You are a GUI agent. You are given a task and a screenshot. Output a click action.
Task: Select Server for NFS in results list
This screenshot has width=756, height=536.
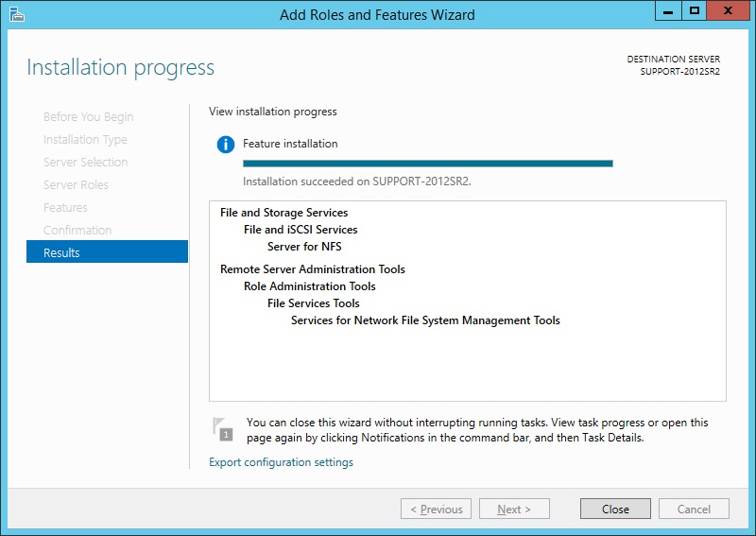(x=304, y=247)
